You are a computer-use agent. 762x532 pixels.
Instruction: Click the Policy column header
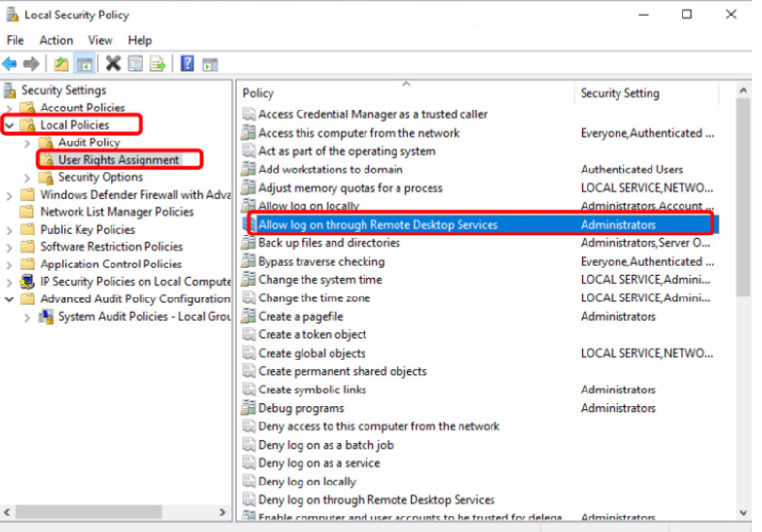click(x=259, y=93)
